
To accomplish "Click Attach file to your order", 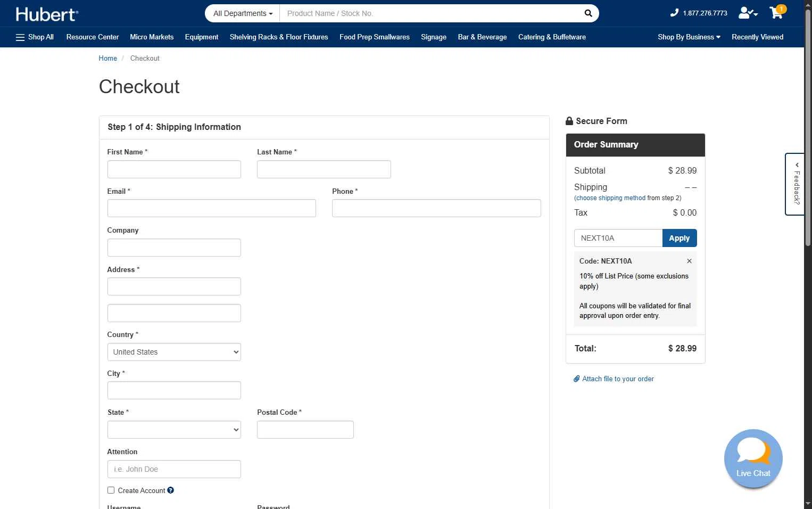I will 614,379.
